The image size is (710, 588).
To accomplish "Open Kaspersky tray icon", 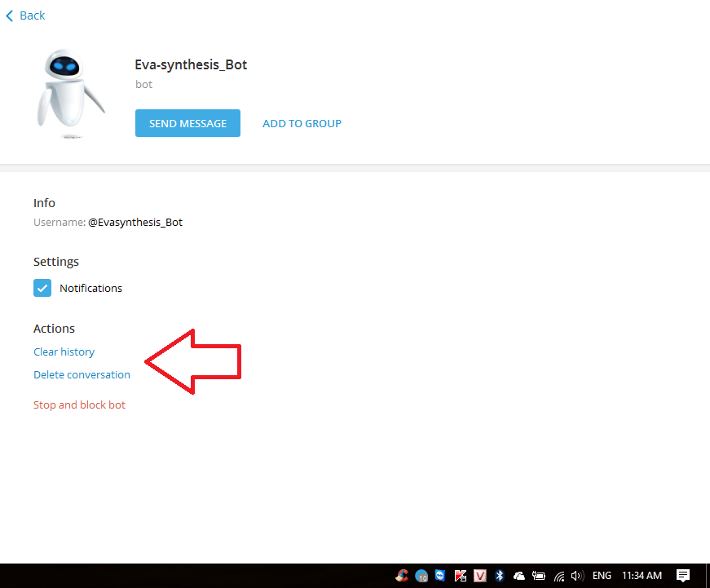I will (461, 576).
